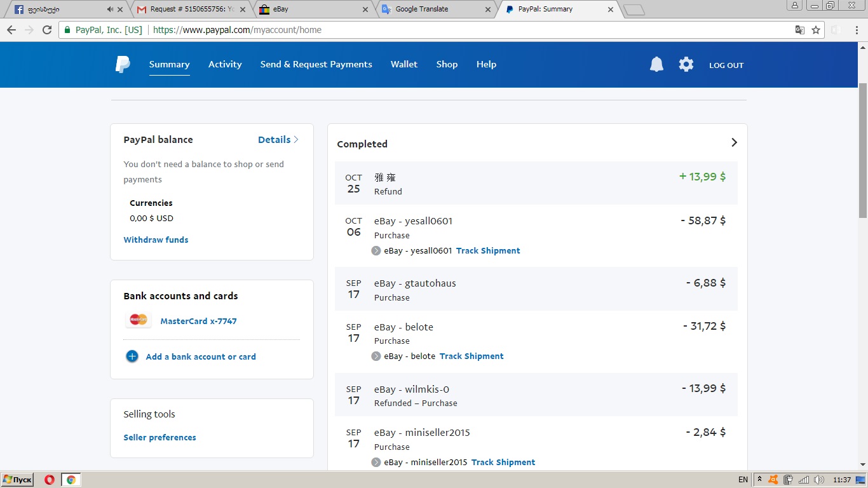Click LOG OUT
Screen dimensions: 868x488
point(726,65)
